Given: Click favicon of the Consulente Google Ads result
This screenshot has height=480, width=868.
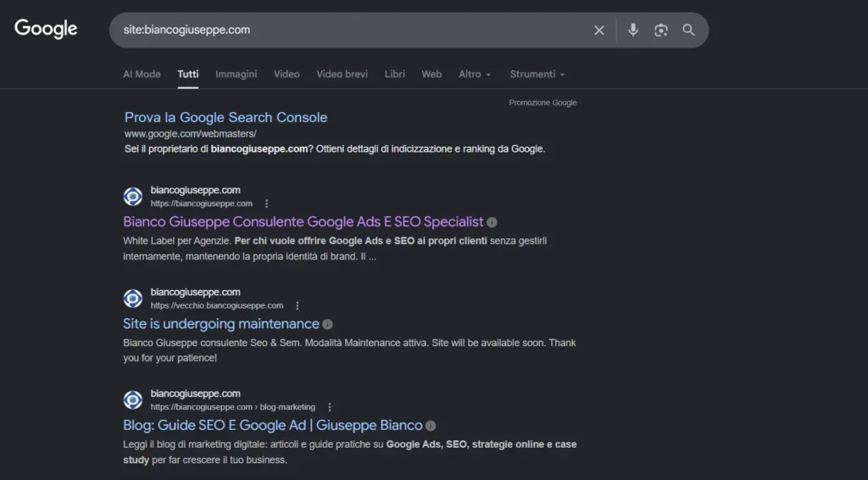Looking at the screenshot, I should point(133,197).
